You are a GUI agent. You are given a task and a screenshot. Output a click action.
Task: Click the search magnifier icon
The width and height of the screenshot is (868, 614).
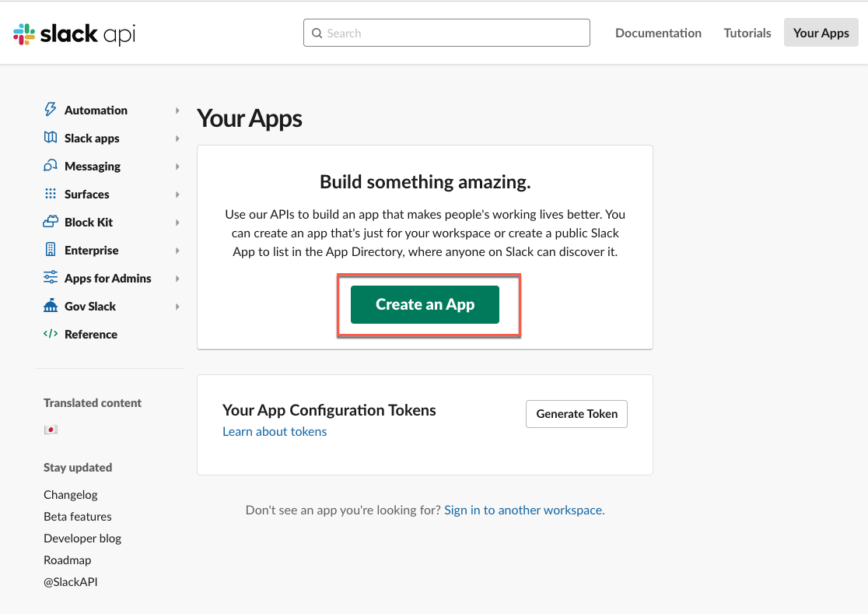point(317,33)
